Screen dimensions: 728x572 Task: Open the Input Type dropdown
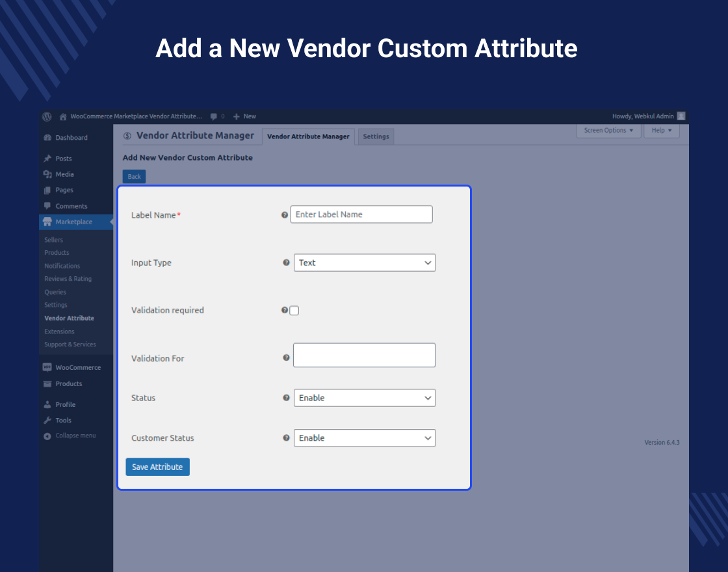coord(365,263)
